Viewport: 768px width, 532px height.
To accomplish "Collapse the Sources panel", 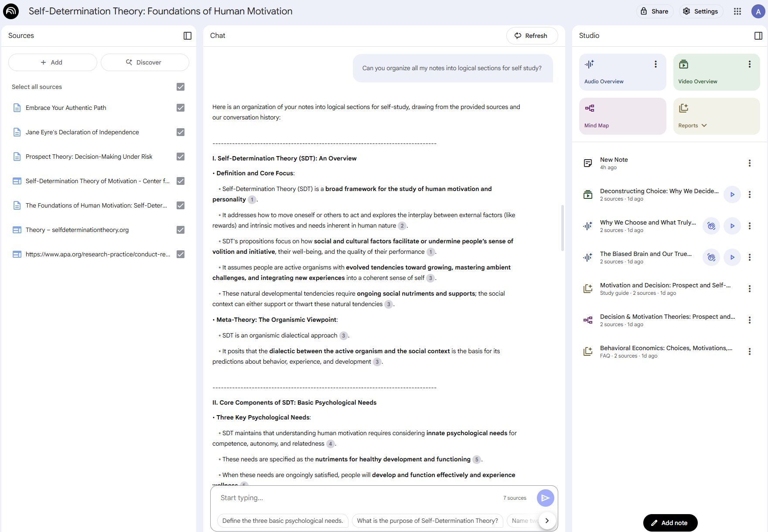I will point(187,36).
